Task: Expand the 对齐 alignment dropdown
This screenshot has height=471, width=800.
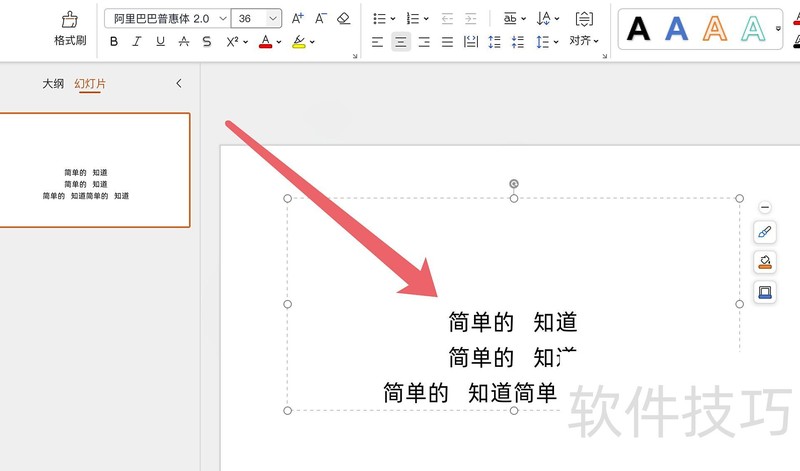Action: (x=584, y=41)
